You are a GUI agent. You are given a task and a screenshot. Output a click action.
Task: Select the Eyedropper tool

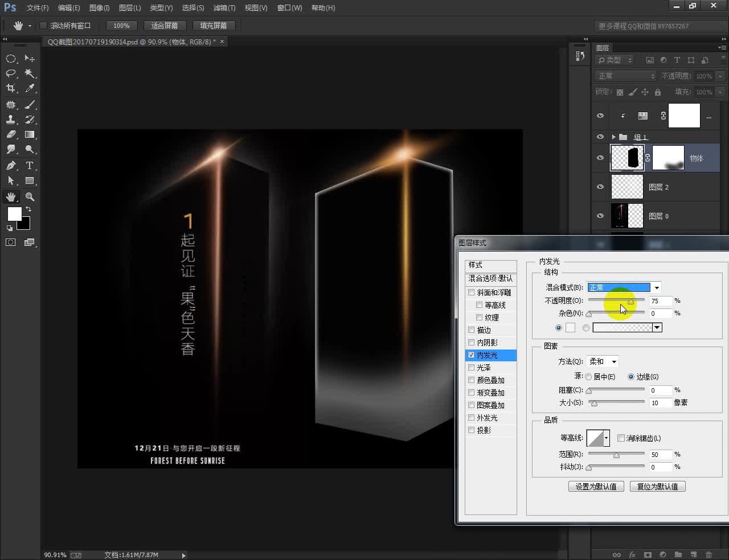pos(30,88)
